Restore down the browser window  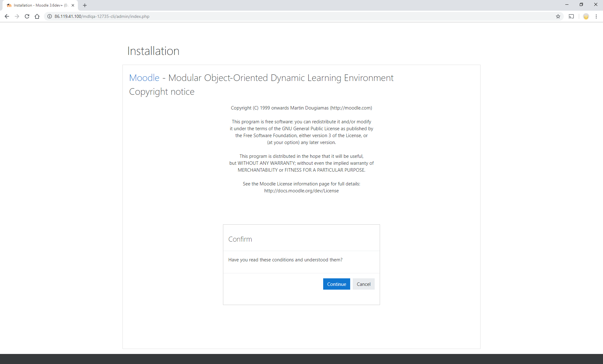click(x=581, y=5)
